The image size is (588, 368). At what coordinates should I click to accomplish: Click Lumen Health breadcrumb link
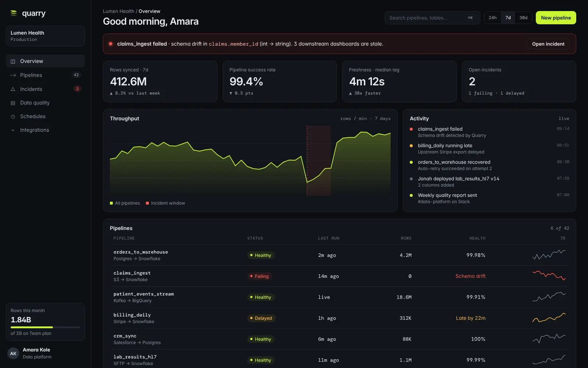point(118,11)
